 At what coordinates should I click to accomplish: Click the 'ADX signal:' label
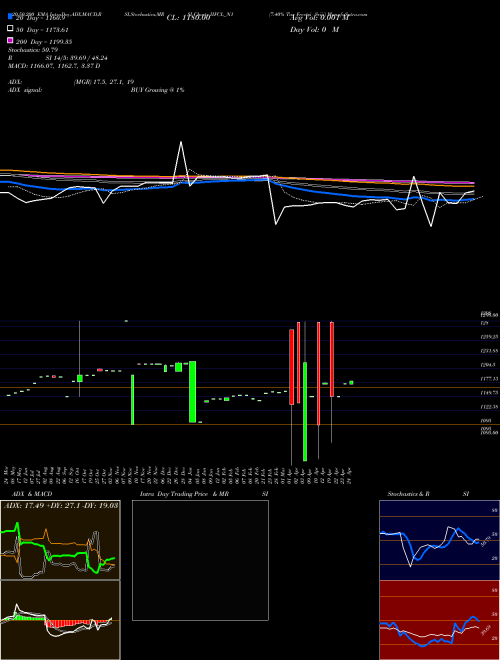25,90
